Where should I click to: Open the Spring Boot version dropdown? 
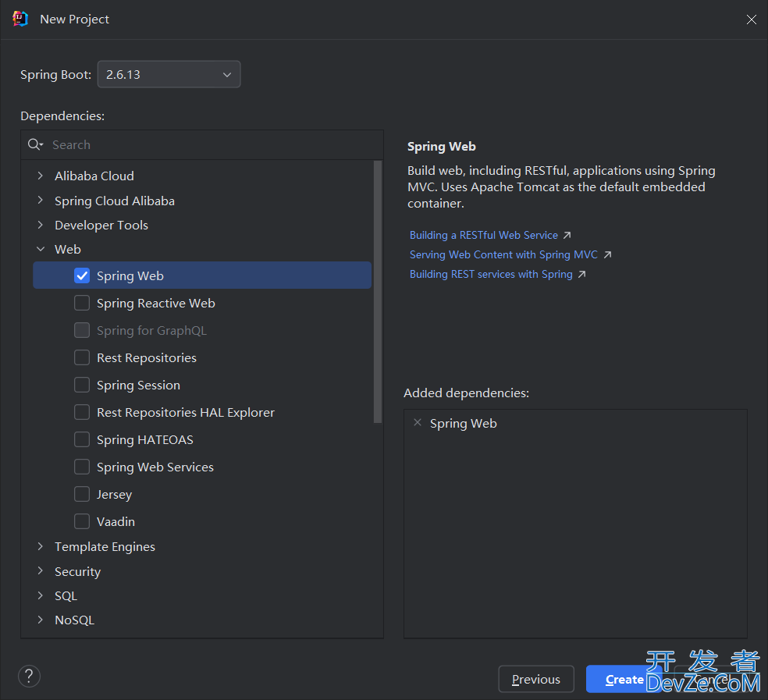click(x=169, y=74)
